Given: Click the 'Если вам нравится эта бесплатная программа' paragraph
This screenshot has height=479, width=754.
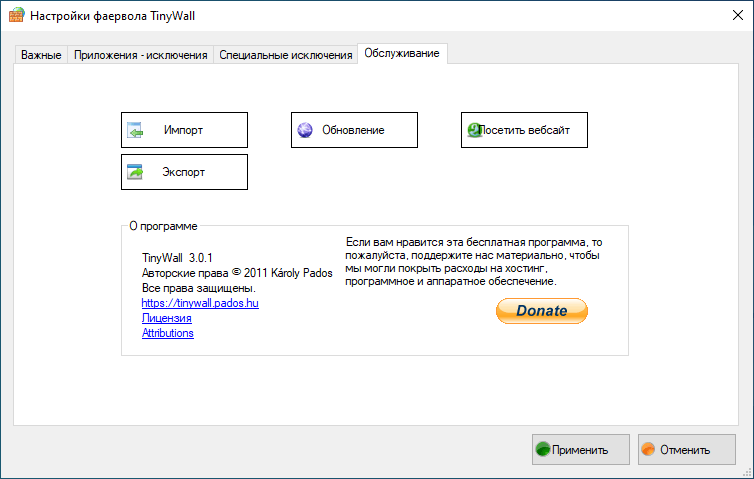Looking at the screenshot, I should [x=474, y=262].
